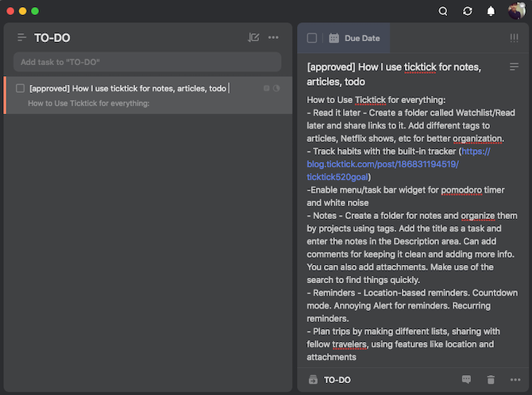Open search with the magnifier icon

point(443,11)
